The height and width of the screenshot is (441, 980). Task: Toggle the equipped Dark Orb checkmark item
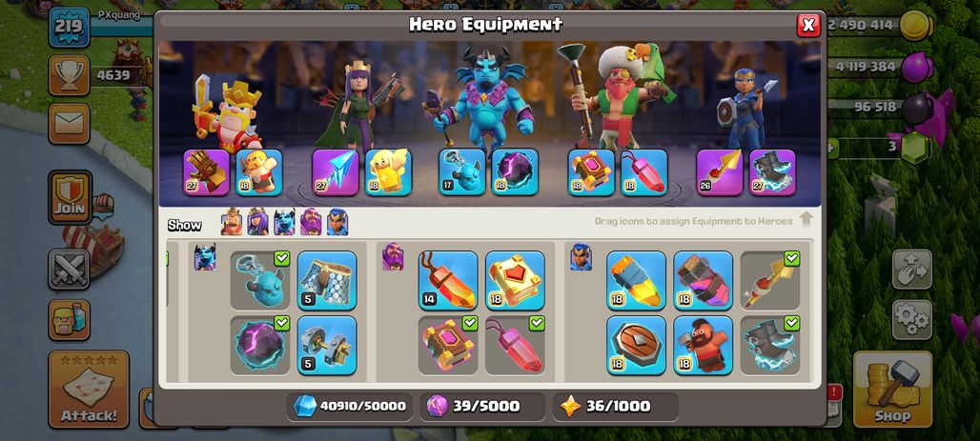pyautogui.click(x=260, y=345)
